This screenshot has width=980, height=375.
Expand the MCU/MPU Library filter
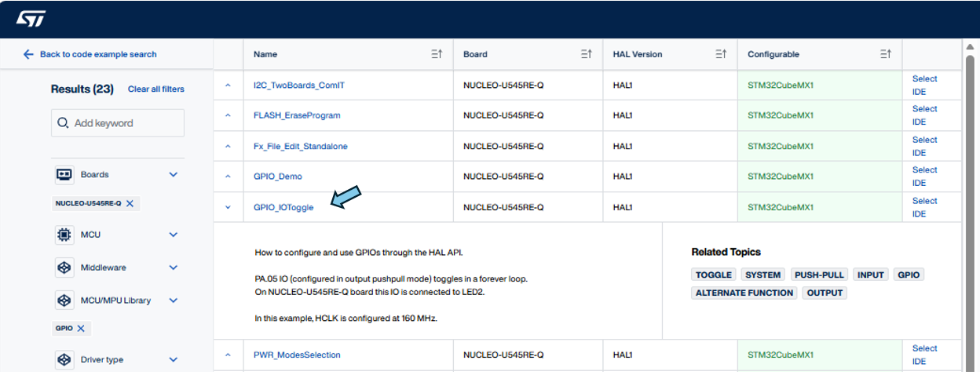click(x=174, y=300)
